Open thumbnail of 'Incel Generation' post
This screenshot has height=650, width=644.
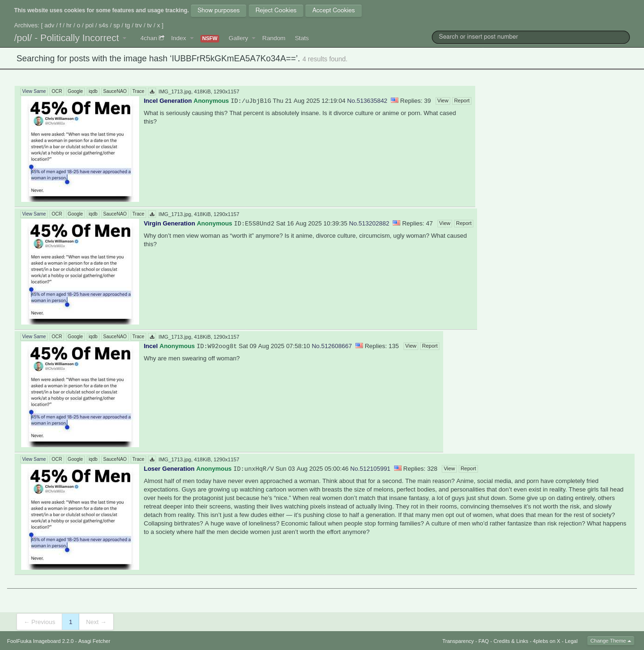(80, 149)
